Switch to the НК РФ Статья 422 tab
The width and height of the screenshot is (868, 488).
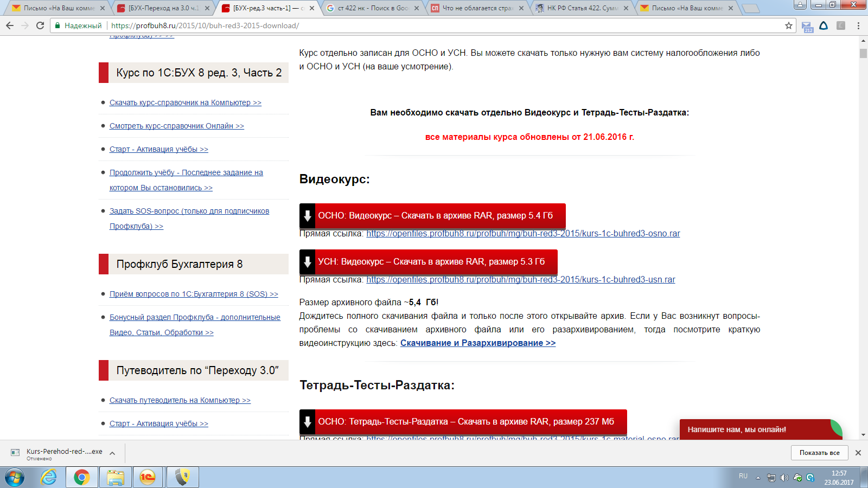click(x=582, y=8)
